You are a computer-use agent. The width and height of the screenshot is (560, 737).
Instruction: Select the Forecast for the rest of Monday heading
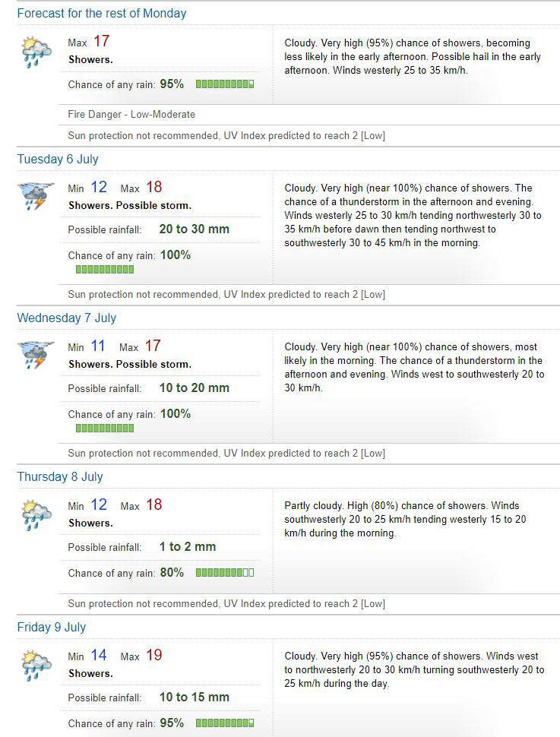[x=102, y=13]
